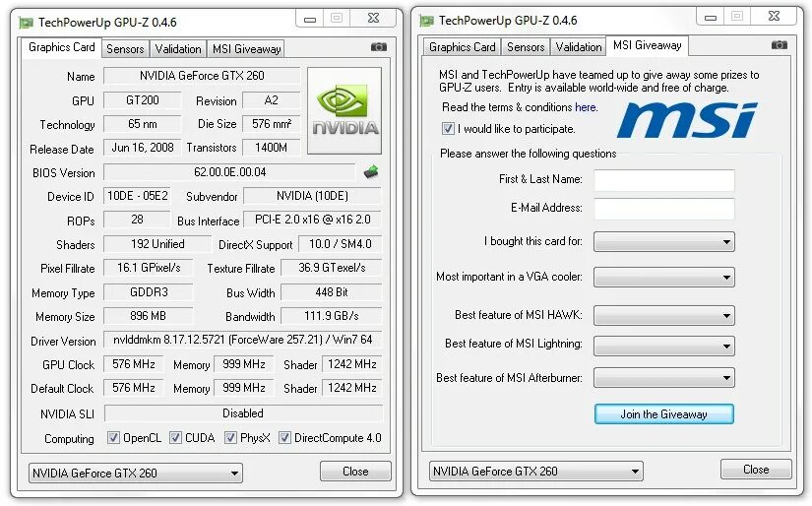Click the Name field 'NVIDIA GeForce GTX 260'
Image resolution: width=812 pixels, height=506 pixels.
tap(202, 76)
